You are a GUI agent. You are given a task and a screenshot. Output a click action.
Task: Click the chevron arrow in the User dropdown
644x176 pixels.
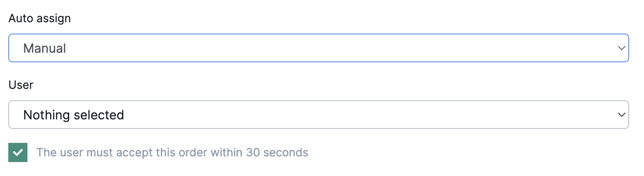[621, 115]
